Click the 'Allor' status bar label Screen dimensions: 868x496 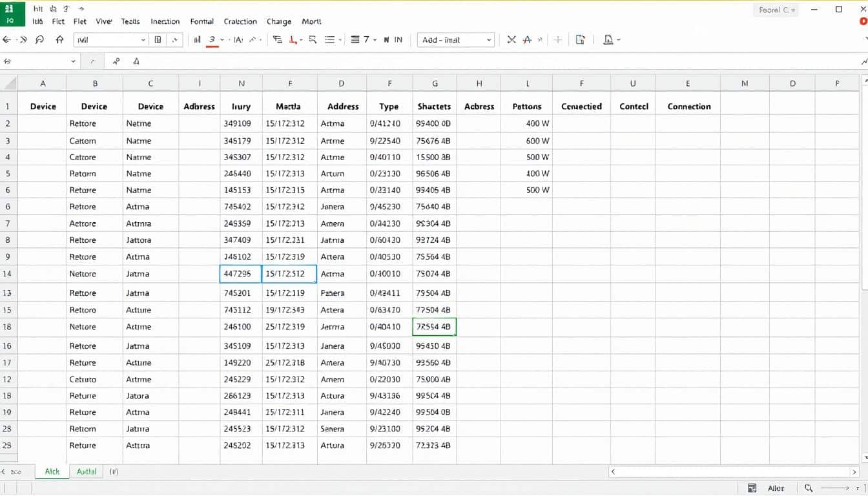pos(776,488)
